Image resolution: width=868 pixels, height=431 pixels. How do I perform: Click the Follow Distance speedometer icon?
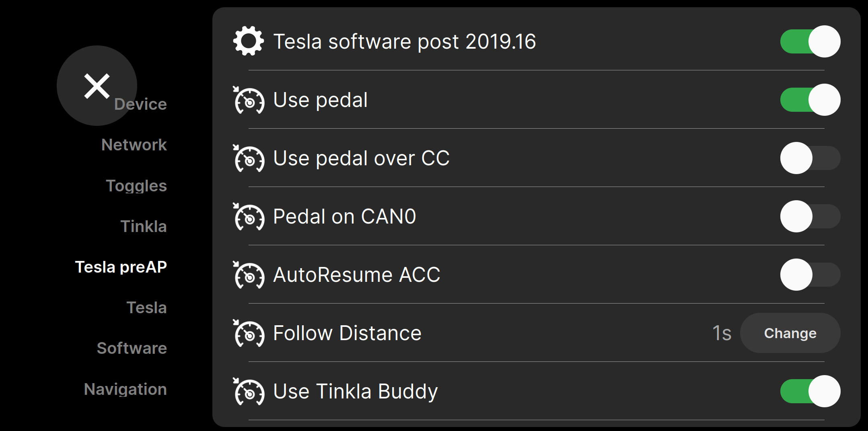click(x=249, y=333)
